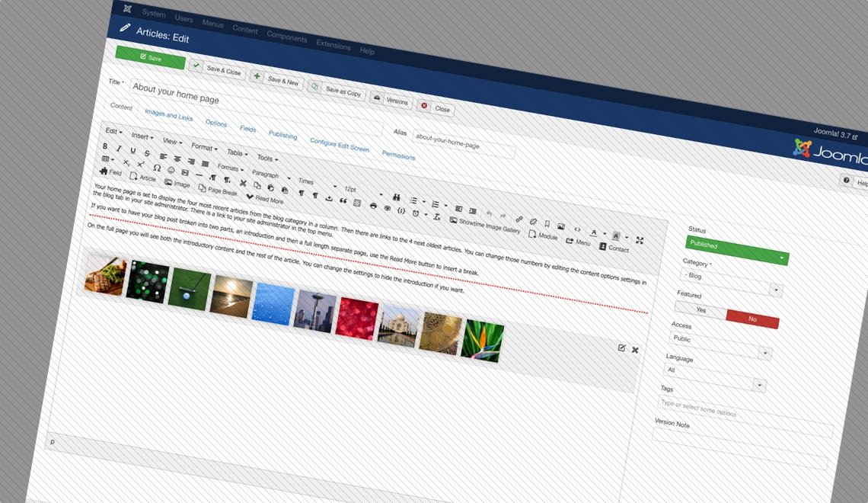This screenshot has width=868, height=503.
Task: Edit the gallery block pencil icon
Action: click(621, 348)
